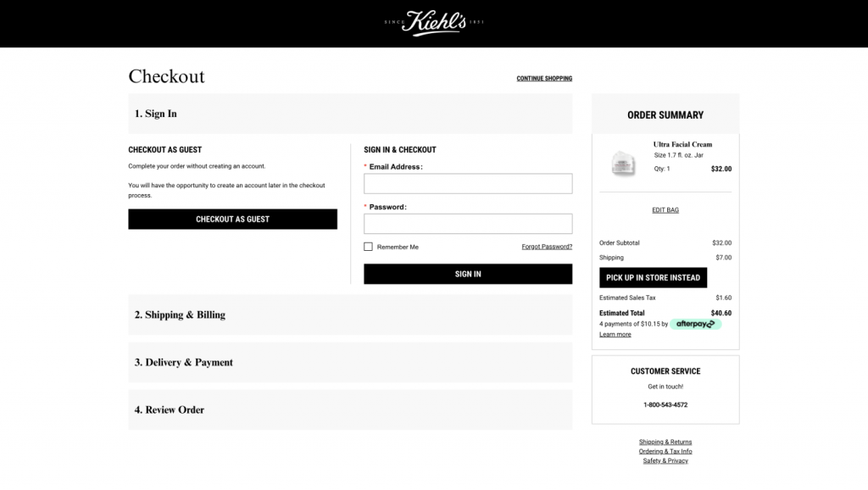Open Safety & Privacy link
This screenshot has width=868, height=490.
point(665,460)
